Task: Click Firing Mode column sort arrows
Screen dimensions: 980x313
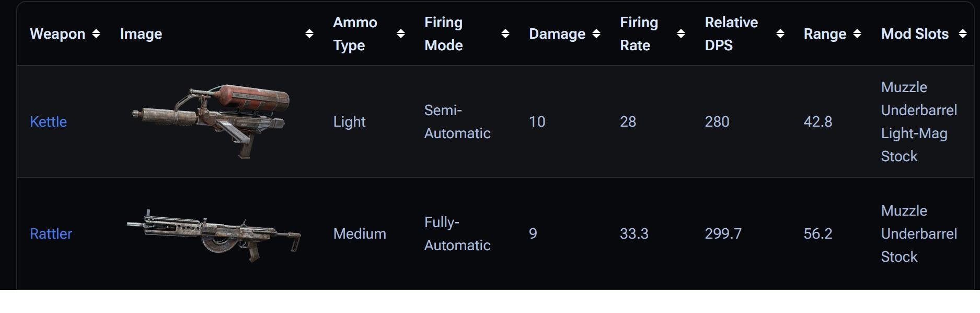Action: tap(505, 33)
